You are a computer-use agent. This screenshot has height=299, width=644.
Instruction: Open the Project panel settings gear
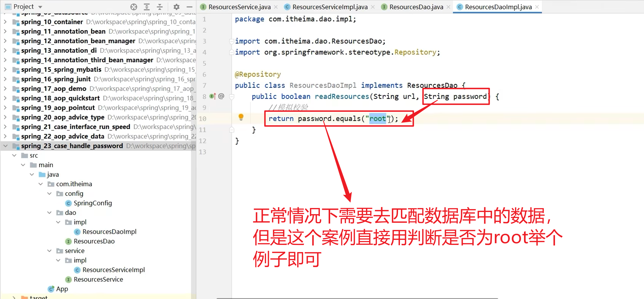pos(176,7)
